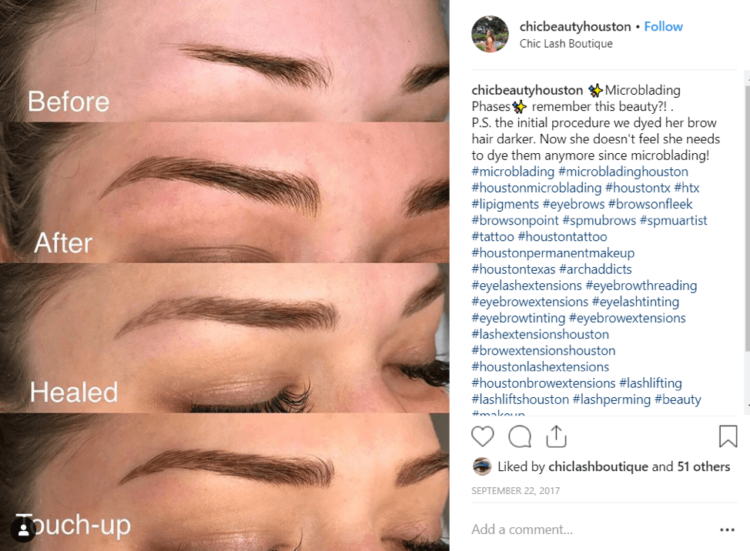Open chicbeautyhouston profile avatar
Screen dimensions: 750x551
point(490,34)
